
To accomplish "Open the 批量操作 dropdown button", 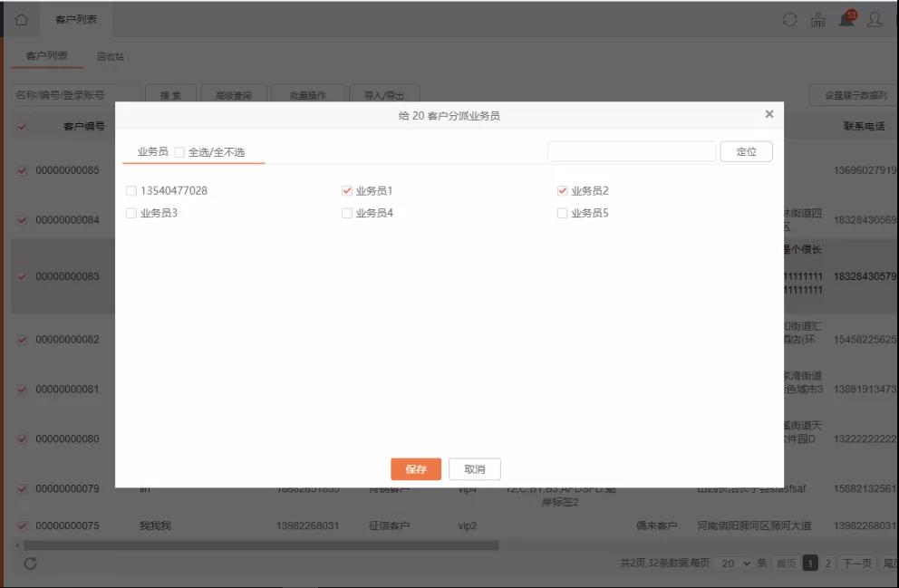I will tap(308, 95).
